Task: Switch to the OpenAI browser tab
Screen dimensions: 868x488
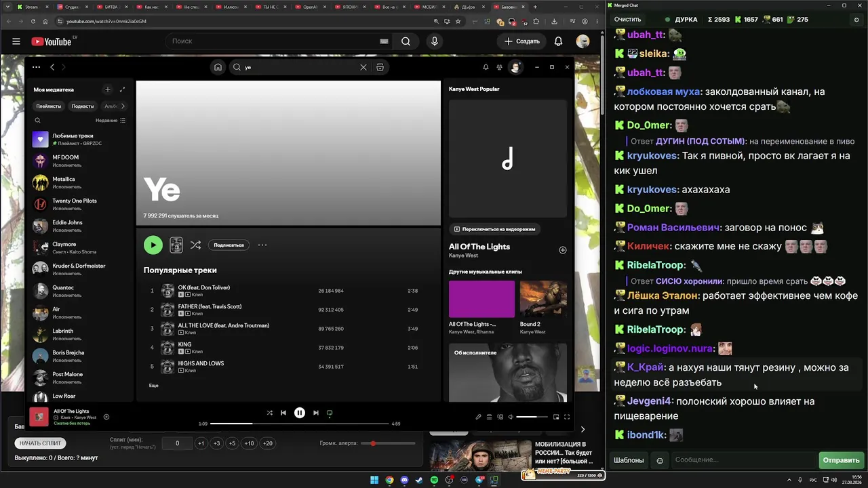Action: (309, 7)
